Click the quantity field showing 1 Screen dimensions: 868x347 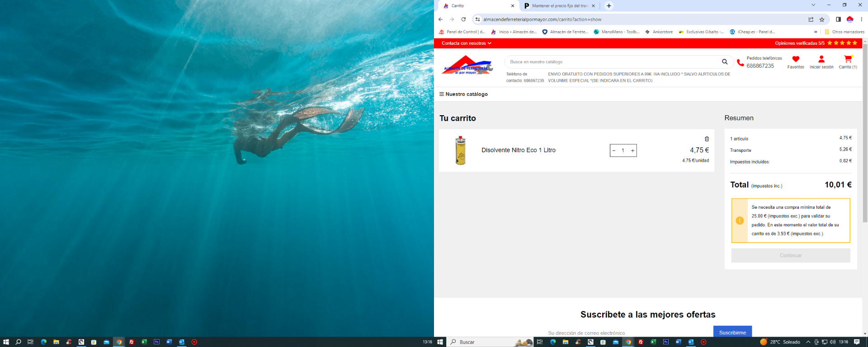coord(623,150)
